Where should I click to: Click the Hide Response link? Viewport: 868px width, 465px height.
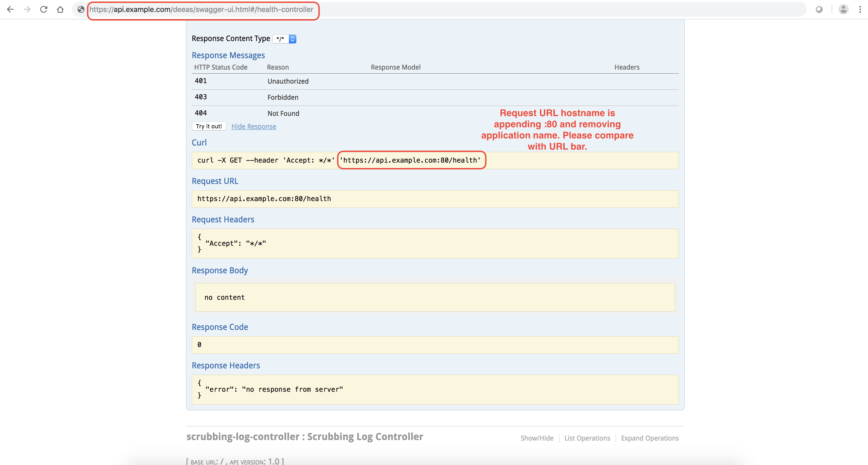253,126
